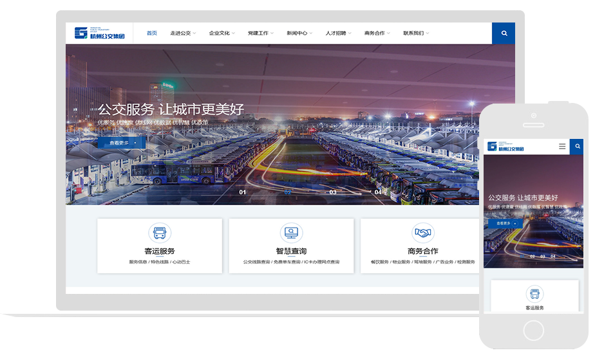This screenshot has width=604, height=364.
Task: Expand the 新闻中心 dropdown menu
Action: [x=299, y=33]
